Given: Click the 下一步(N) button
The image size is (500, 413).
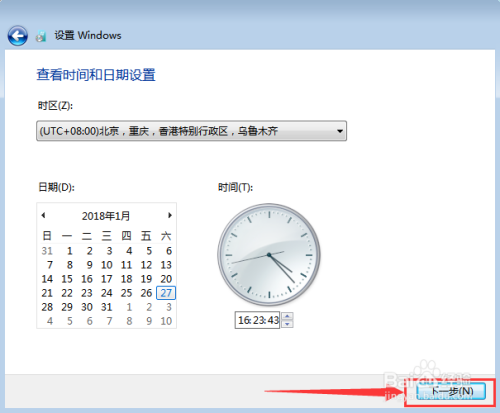Looking at the screenshot, I should 451,391.
